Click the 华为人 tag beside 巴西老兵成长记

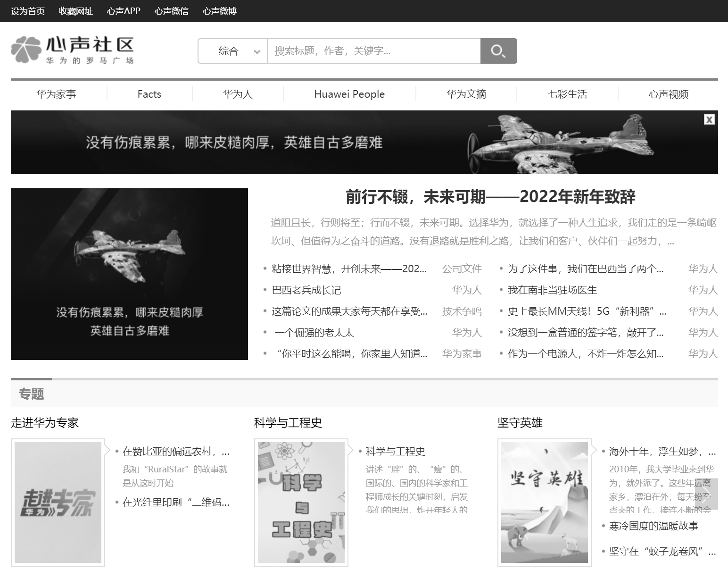click(467, 290)
